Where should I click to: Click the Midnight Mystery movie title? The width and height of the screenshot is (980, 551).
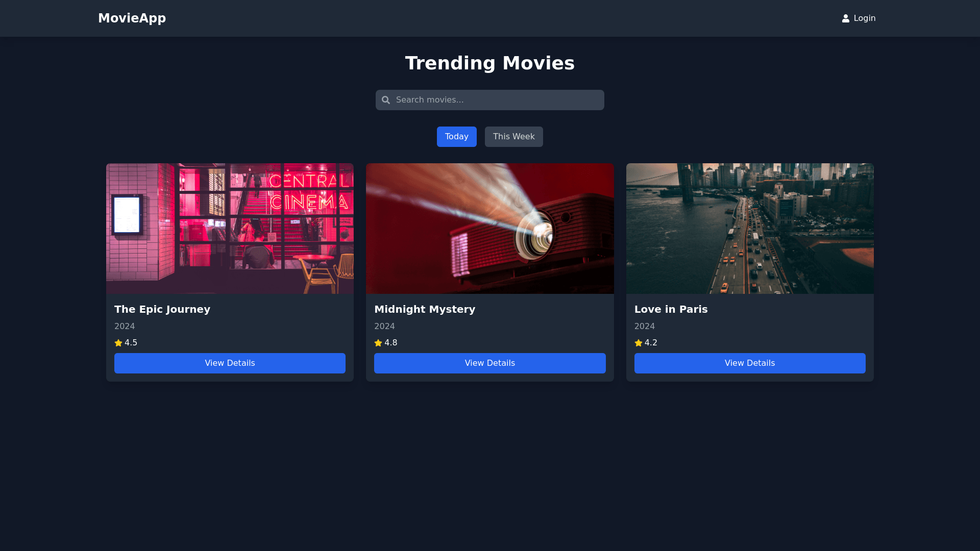425,309
